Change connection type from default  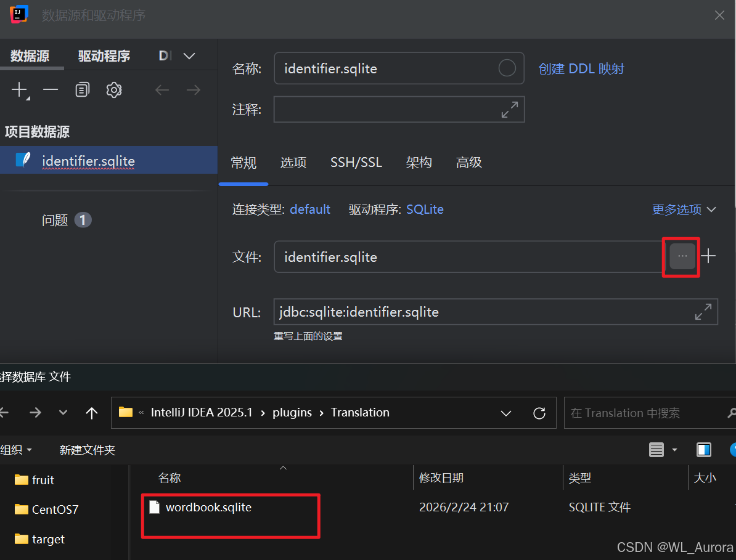(310, 209)
